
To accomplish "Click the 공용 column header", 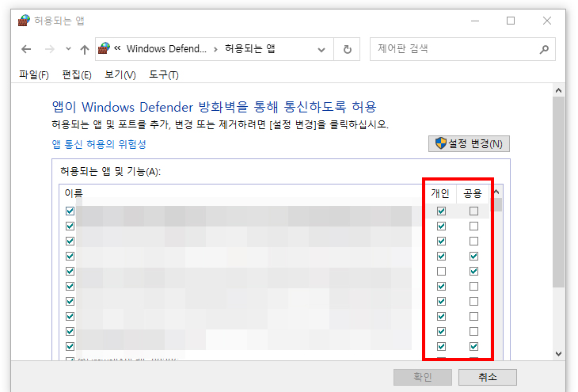I will click(x=473, y=193).
